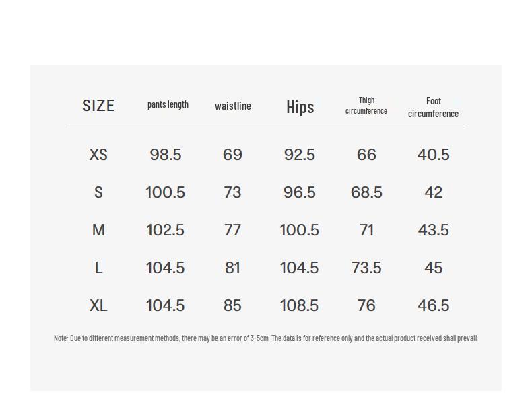This screenshot has width=532, height=399.
Task: Click the XL waistline value 85
Action: click(232, 305)
